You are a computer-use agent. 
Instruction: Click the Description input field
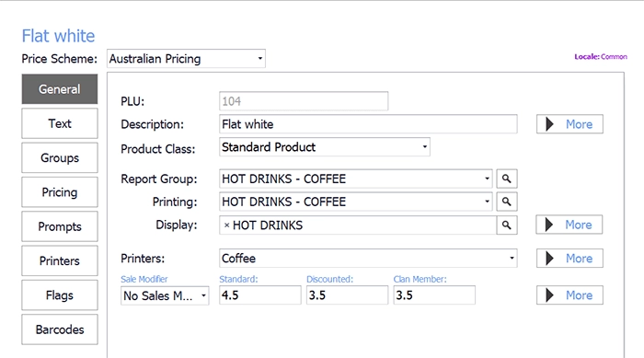pos(368,124)
